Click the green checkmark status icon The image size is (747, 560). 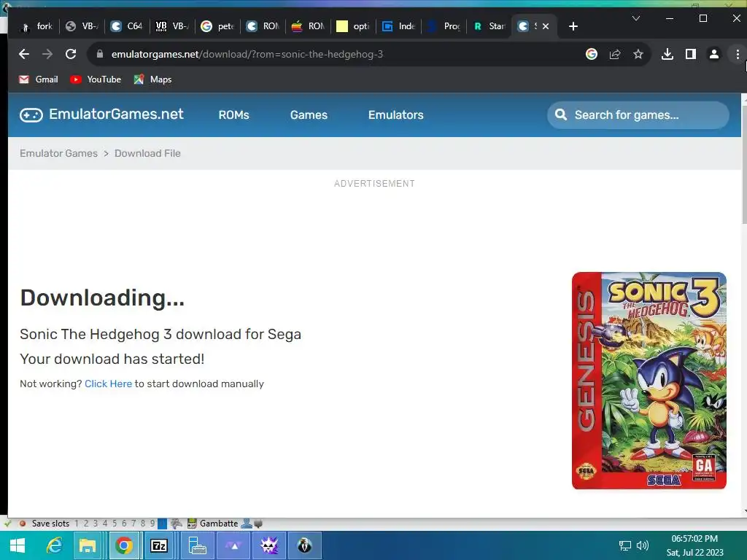click(x=7, y=524)
